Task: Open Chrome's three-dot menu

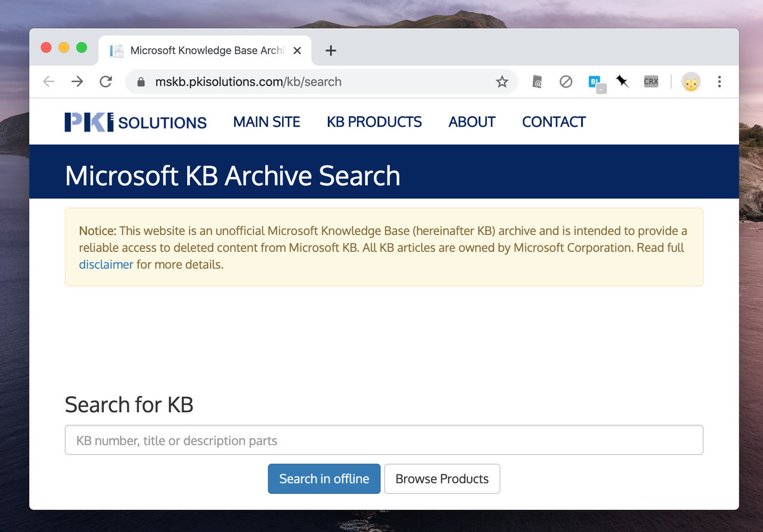Action: click(x=719, y=82)
